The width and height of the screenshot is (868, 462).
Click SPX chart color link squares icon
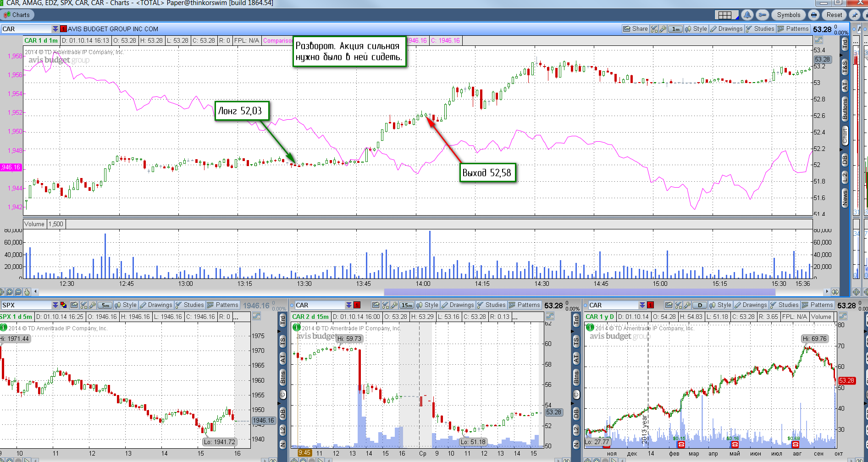pos(63,305)
